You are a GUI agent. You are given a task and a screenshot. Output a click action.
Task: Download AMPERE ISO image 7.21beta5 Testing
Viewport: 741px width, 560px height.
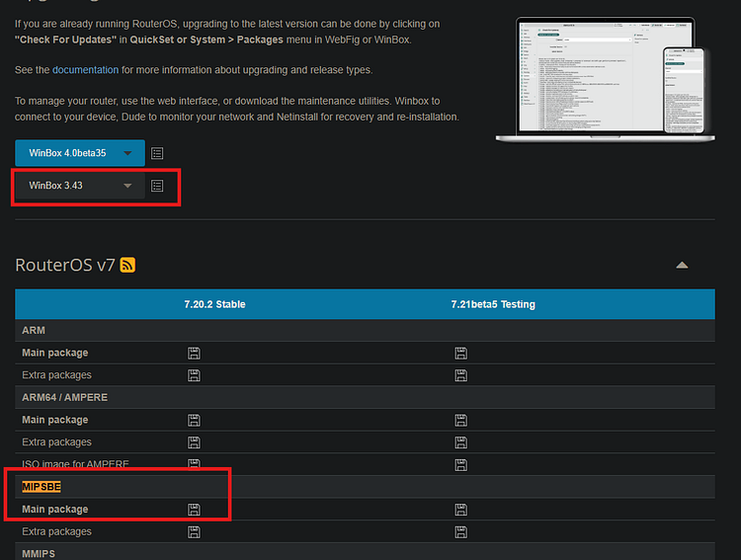pos(460,465)
